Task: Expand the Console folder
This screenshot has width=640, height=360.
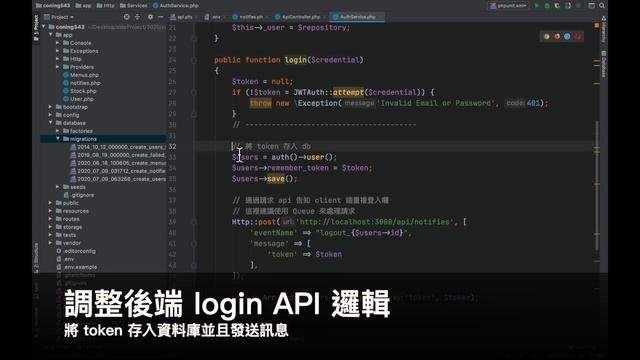Action: (x=58, y=43)
